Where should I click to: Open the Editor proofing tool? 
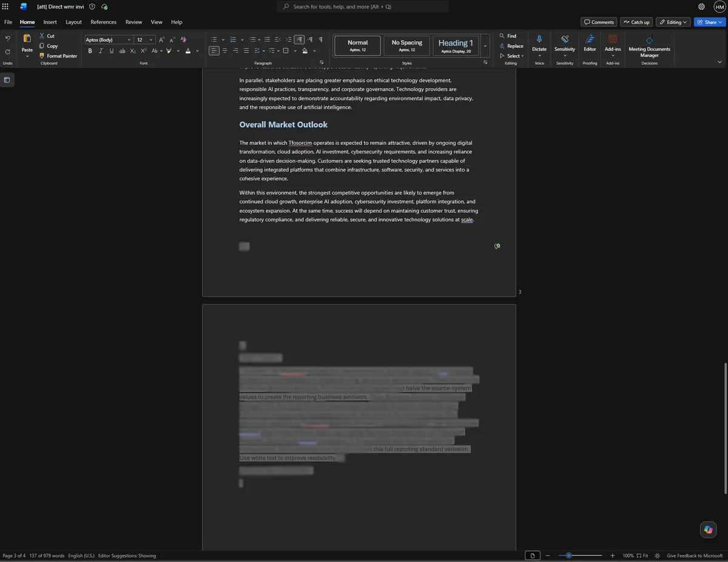(590, 39)
